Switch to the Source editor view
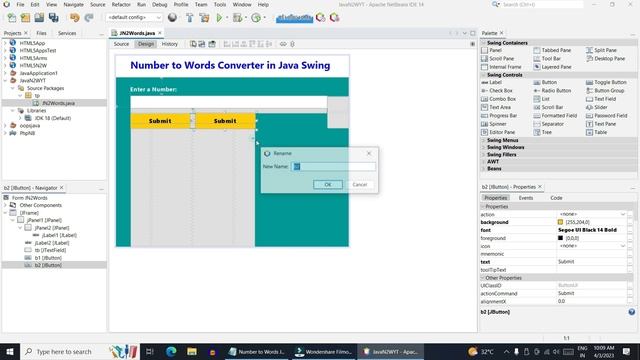This screenshot has width=640, height=360. 121,44
